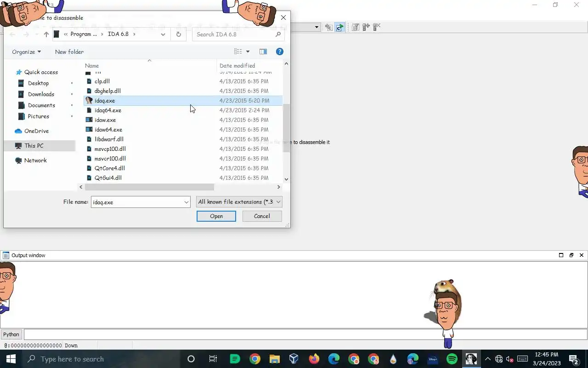Close the Output window panel
The image size is (588, 368).
tap(582, 255)
